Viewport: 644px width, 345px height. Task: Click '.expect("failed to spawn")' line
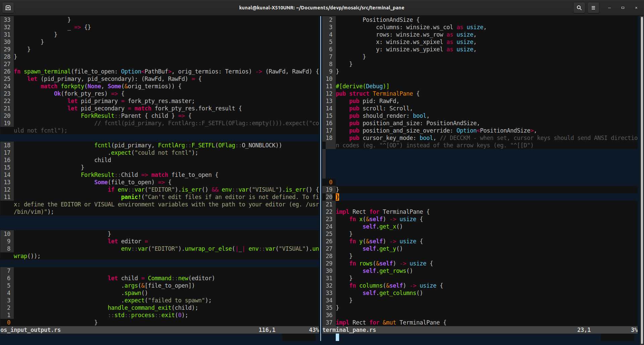[x=166, y=300]
